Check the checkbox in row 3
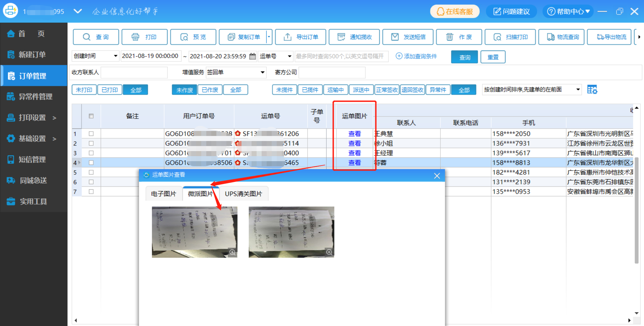Screen dimensions: 644x326 tap(91, 153)
